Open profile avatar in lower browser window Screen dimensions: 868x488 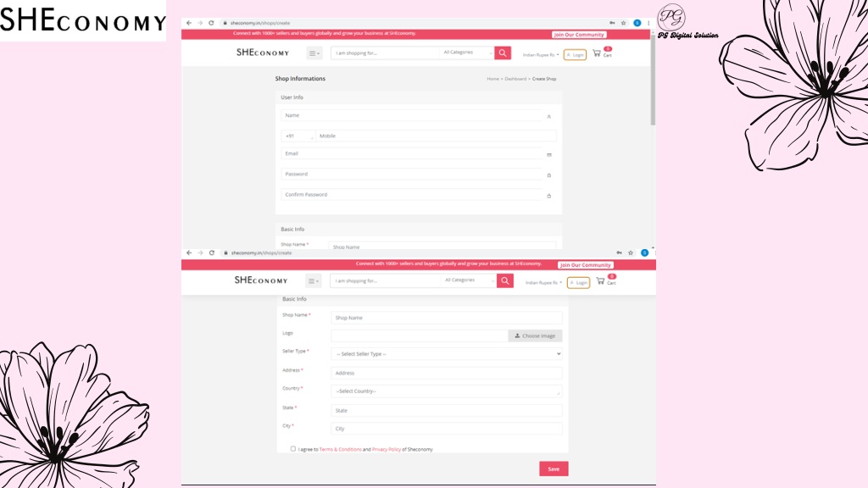644,252
